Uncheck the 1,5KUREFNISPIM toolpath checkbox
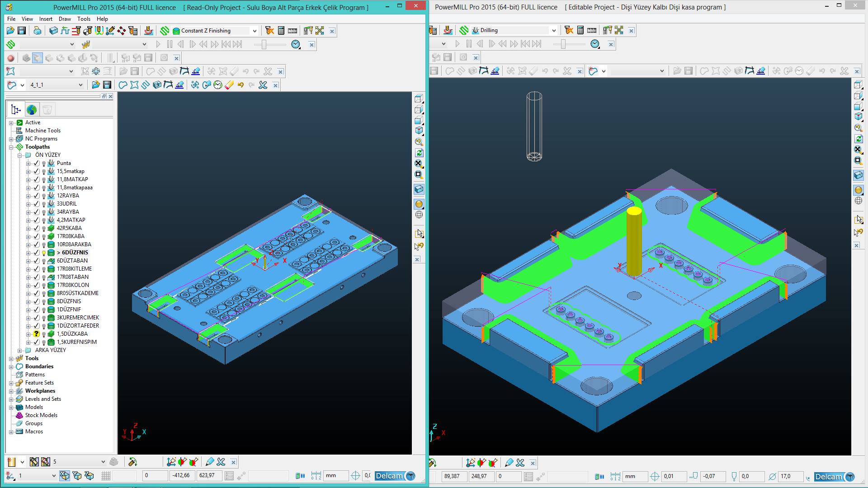The image size is (868, 488). pos(37,342)
